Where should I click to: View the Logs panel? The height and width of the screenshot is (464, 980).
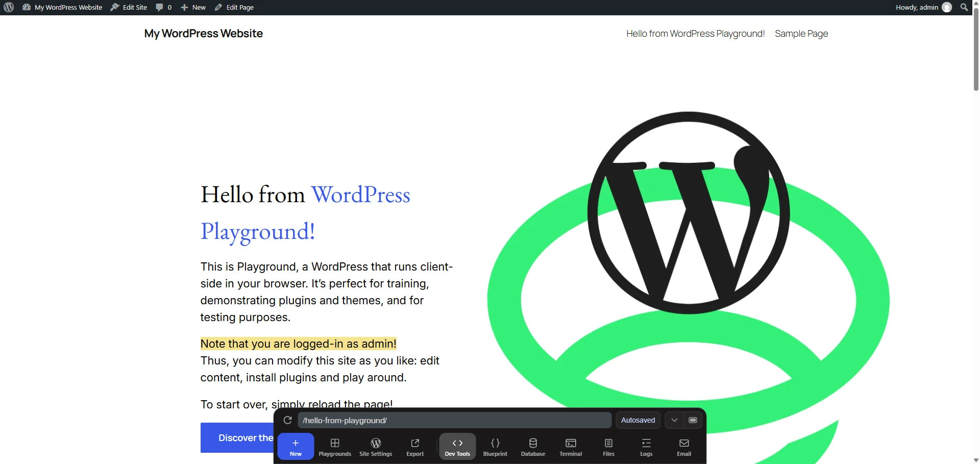pos(646,446)
